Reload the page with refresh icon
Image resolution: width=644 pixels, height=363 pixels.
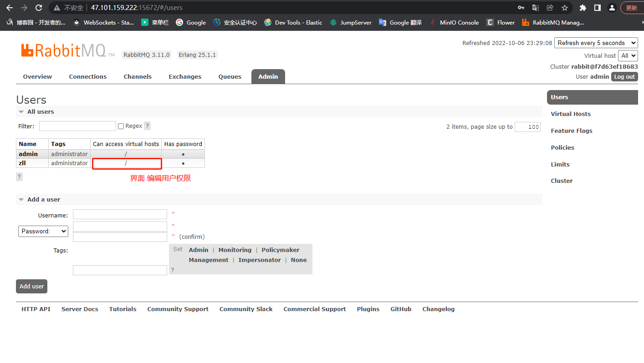(39, 8)
